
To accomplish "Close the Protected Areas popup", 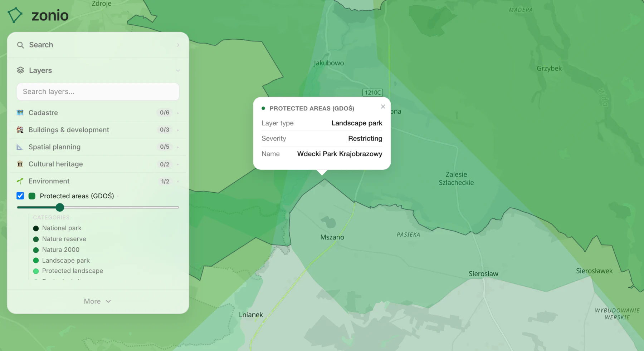I will click(383, 107).
